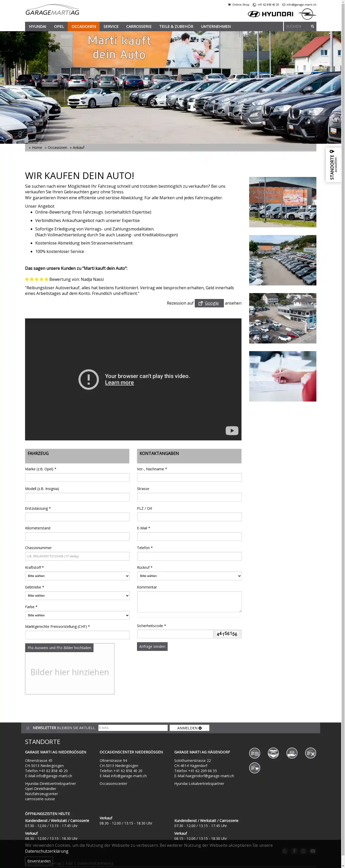Viewport: 345px width, 868px height.
Task: Open the SERVICE menu item
Action: click(x=111, y=26)
